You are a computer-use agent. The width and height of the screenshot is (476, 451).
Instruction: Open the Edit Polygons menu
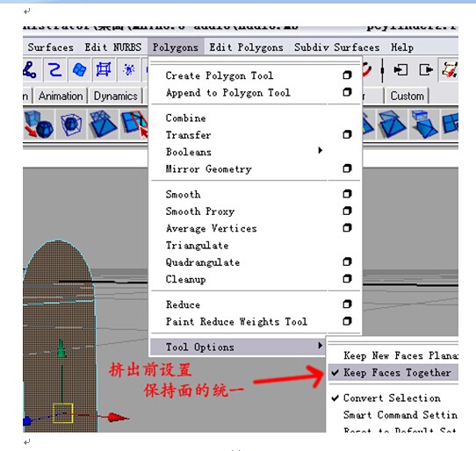pyautogui.click(x=246, y=47)
